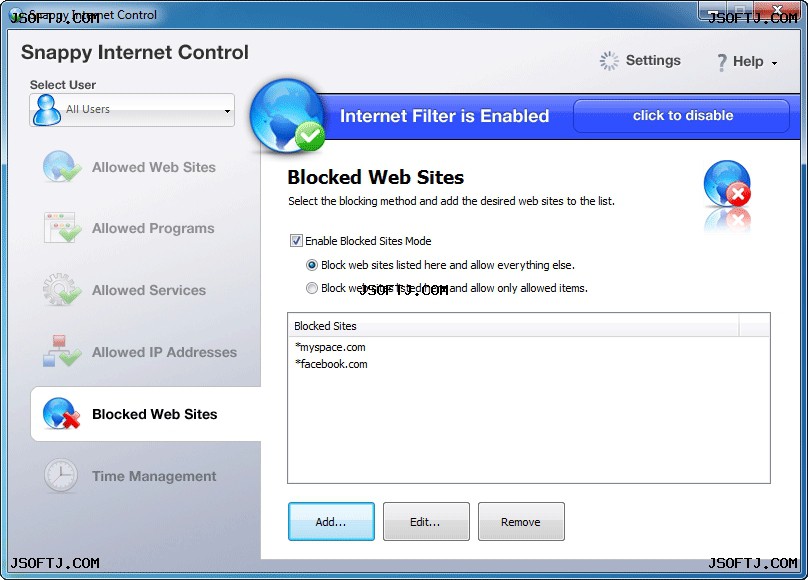Select 'allow only allowed items' radio option
Viewport: 808px width, 580px height.
point(312,288)
